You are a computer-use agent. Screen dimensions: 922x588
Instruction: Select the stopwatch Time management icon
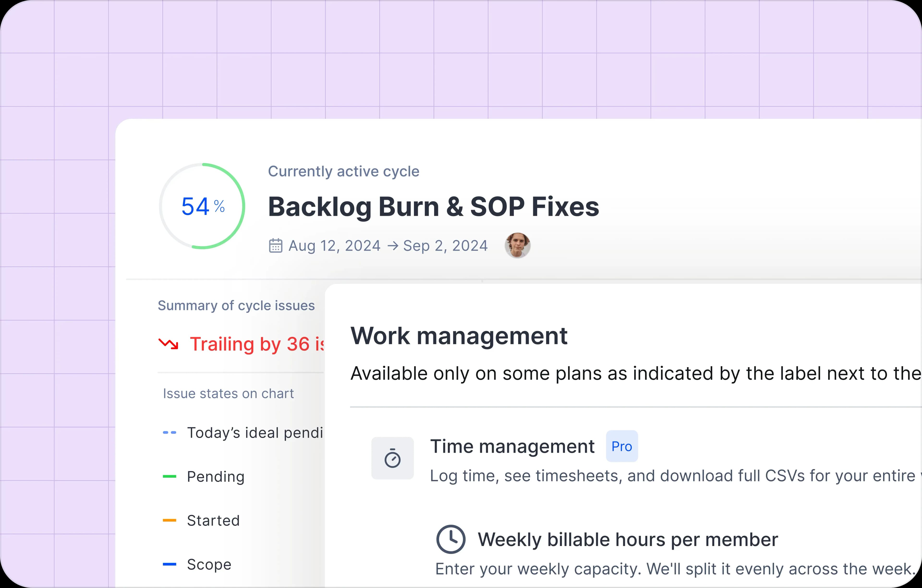click(393, 458)
